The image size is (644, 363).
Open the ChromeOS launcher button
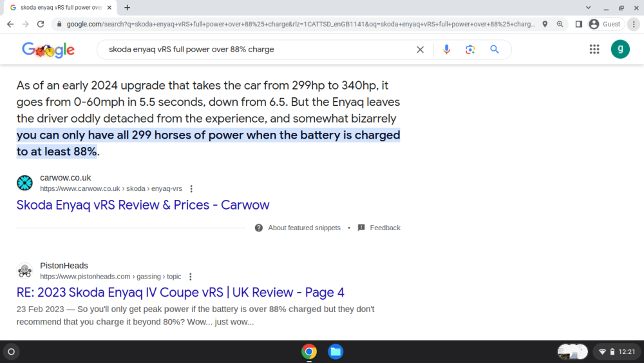pyautogui.click(x=12, y=351)
